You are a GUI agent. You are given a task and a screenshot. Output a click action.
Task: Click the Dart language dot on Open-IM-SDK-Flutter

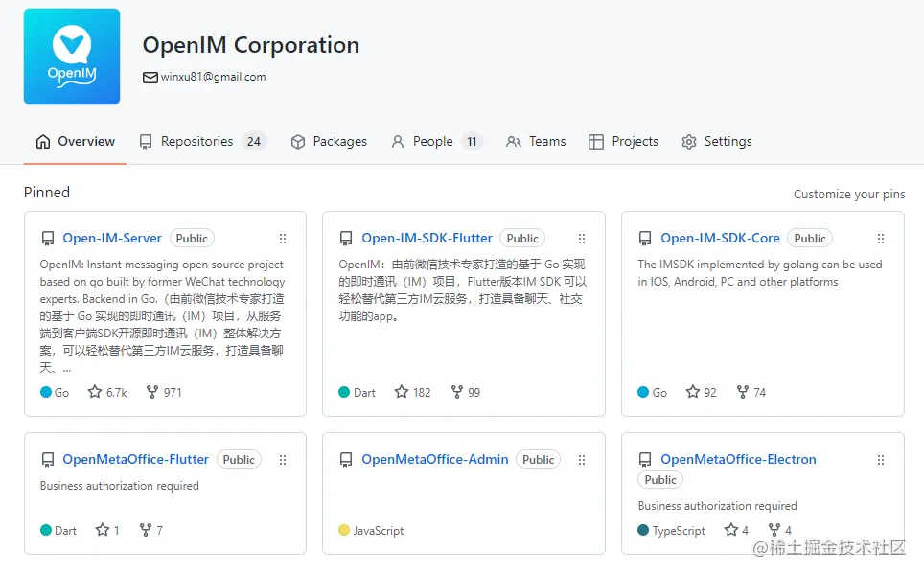point(345,392)
